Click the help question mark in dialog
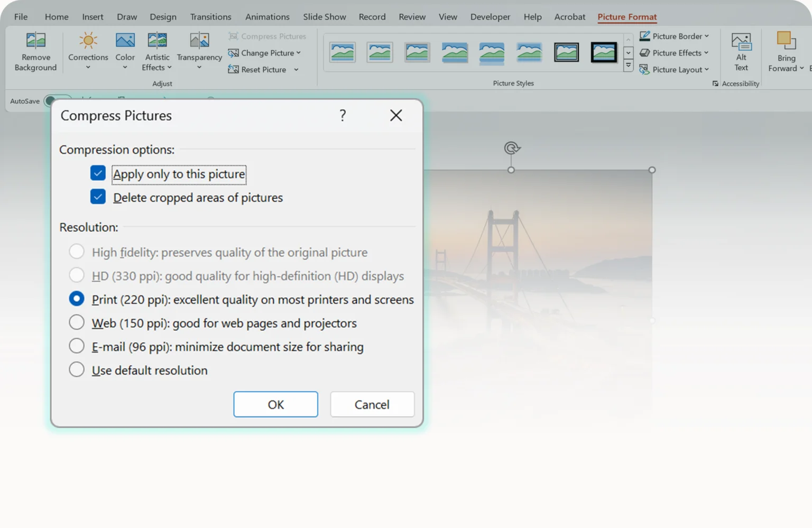812x528 pixels. (x=343, y=115)
